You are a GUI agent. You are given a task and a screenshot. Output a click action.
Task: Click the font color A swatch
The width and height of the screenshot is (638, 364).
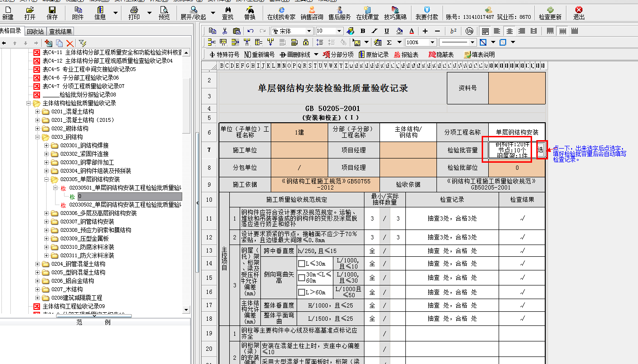(412, 31)
